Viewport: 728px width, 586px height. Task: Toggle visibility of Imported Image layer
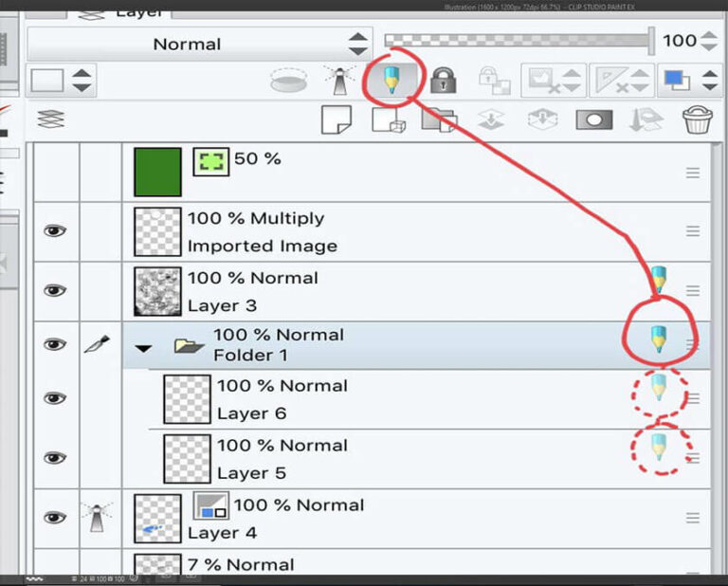pos(55,230)
